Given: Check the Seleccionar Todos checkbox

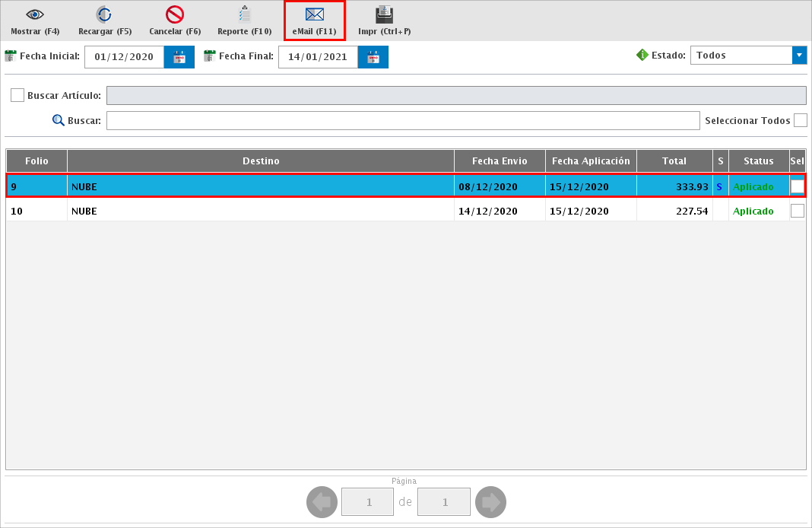Looking at the screenshot, I should click(x=800, y=120).
